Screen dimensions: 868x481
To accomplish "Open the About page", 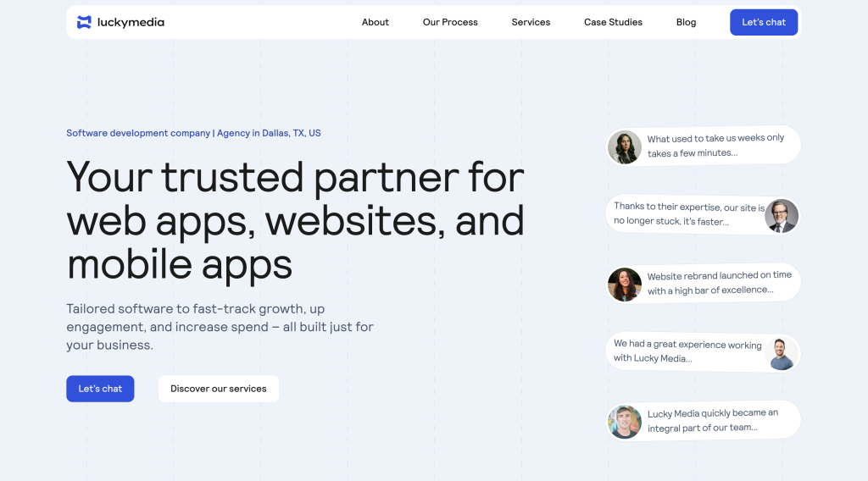I will click(x=375, y=22).
